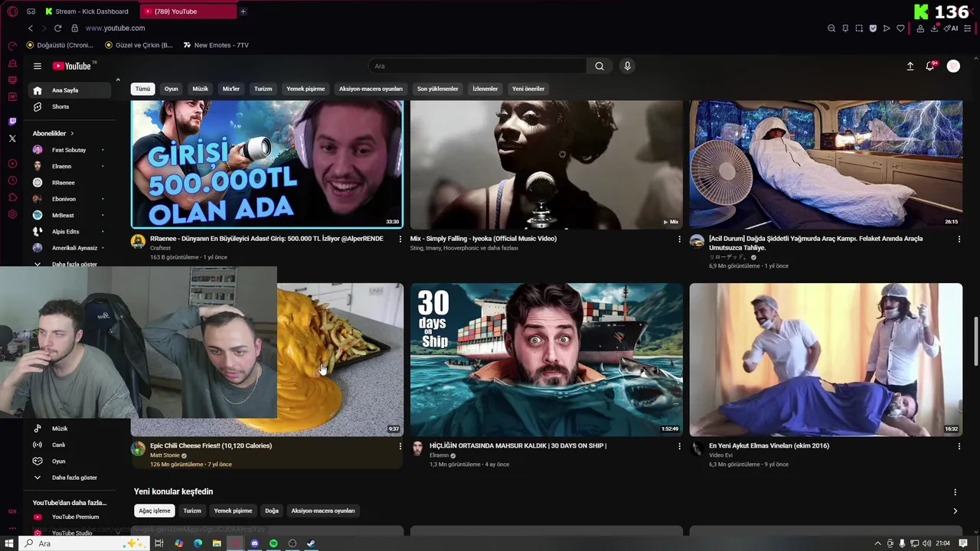
Task: Click the search magnifier button
Action: (599, 66)
